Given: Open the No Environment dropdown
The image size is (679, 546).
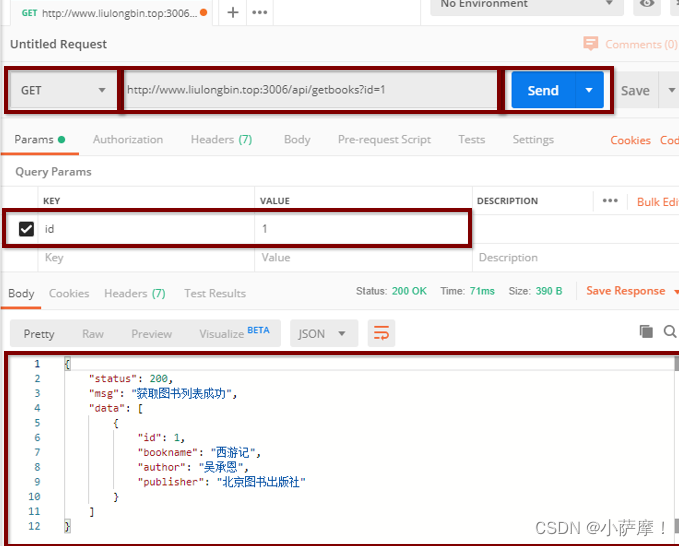Looking at the screenshot, I should coord(527,5).
